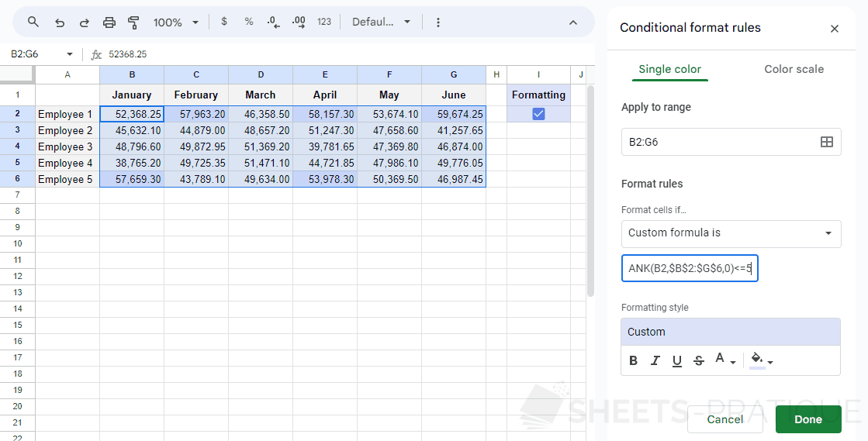
Task: Select row 6 header
Action: tap(18, 179)
